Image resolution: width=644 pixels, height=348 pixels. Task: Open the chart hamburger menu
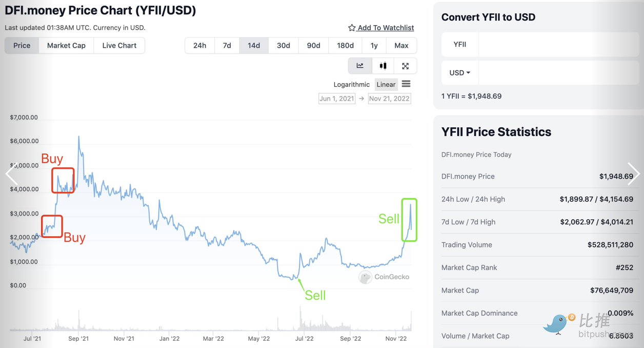click(x=406, y=84)
